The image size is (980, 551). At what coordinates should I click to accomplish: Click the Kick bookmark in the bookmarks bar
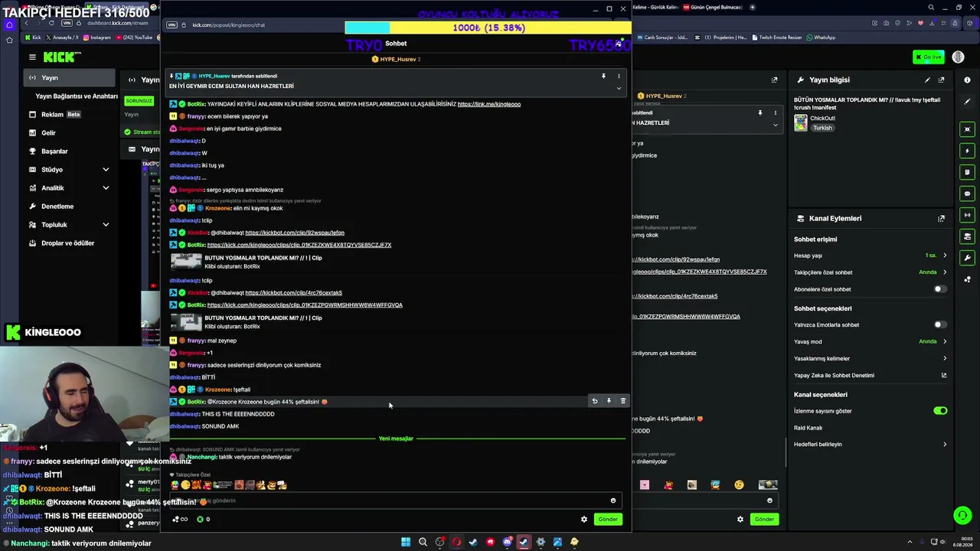coord(32,37)
